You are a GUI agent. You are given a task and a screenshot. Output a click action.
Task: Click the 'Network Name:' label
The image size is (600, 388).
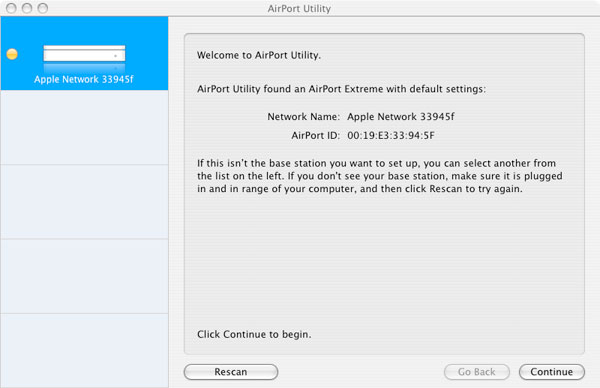pyautogui.click(x=303, y=117)
